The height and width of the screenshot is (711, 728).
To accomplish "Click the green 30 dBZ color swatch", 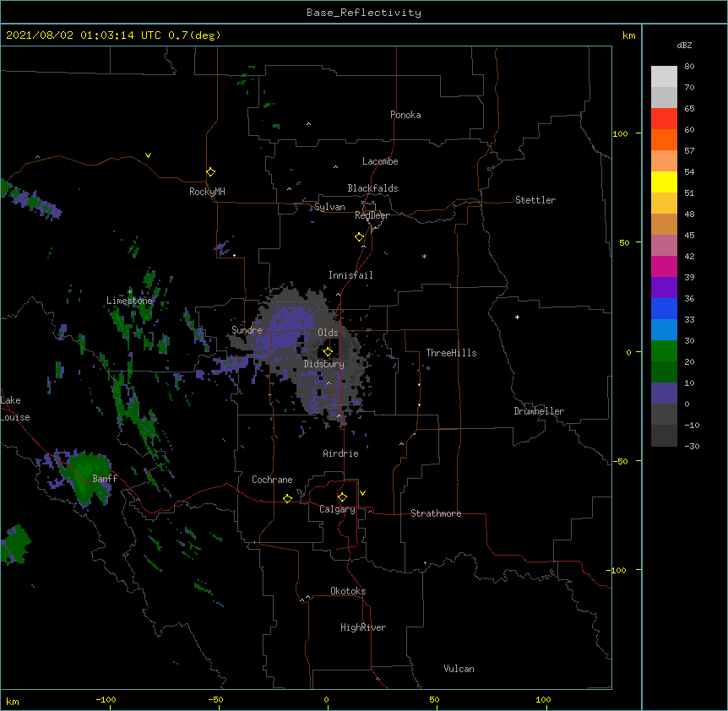I will click(x=664, y=351).
